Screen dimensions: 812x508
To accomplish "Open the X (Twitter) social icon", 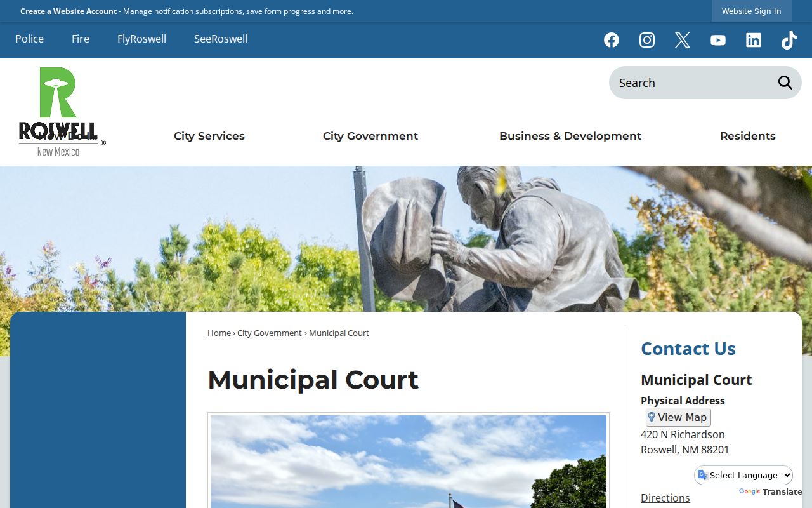I will (683, 40).
